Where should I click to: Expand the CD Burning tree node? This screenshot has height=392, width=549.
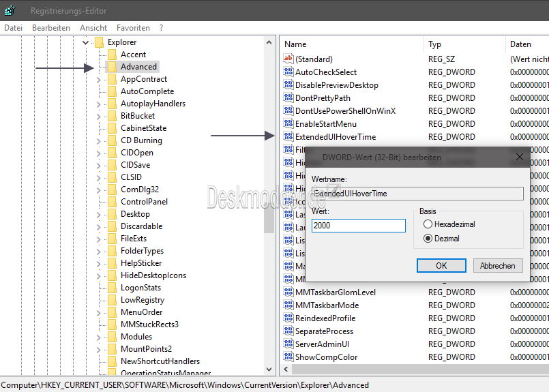[98, 140]
